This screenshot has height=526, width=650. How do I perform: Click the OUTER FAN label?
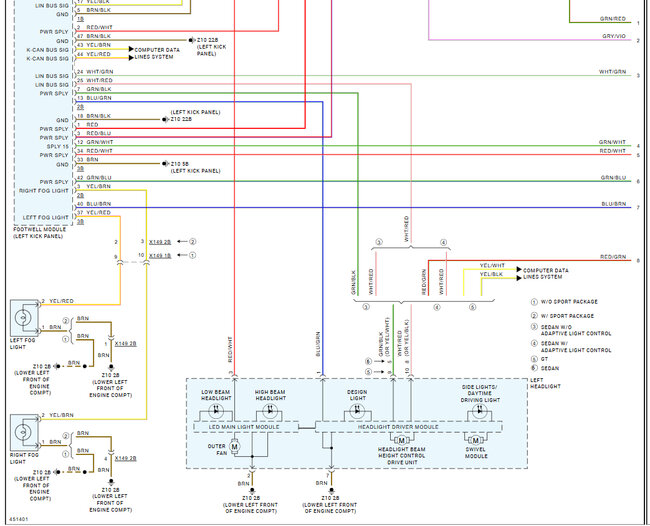pos(216,450)
